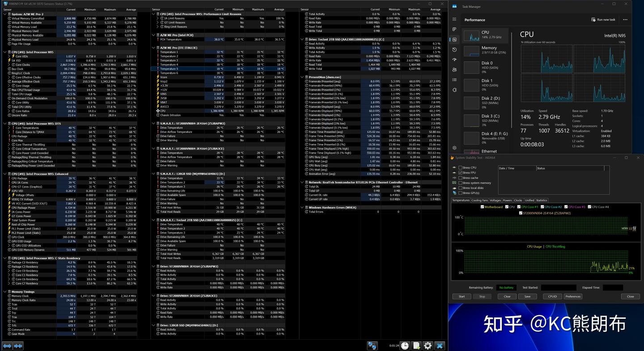Screen dimensions: 644x351
Task: Click Task Manager title bar app icon
Action: 454,6
